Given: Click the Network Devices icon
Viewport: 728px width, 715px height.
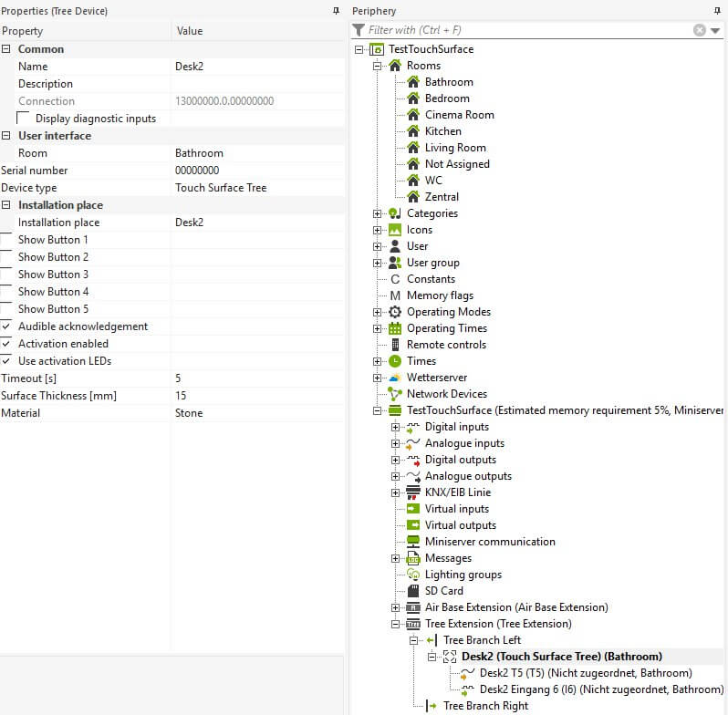Looking at the screenshot, I should click(395, 394).
